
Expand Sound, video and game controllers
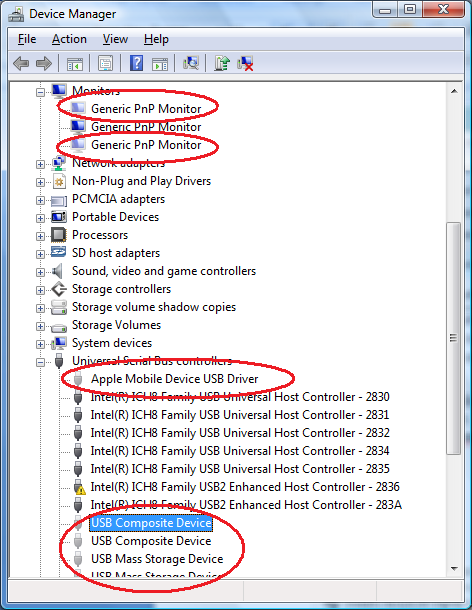(40, 272)
